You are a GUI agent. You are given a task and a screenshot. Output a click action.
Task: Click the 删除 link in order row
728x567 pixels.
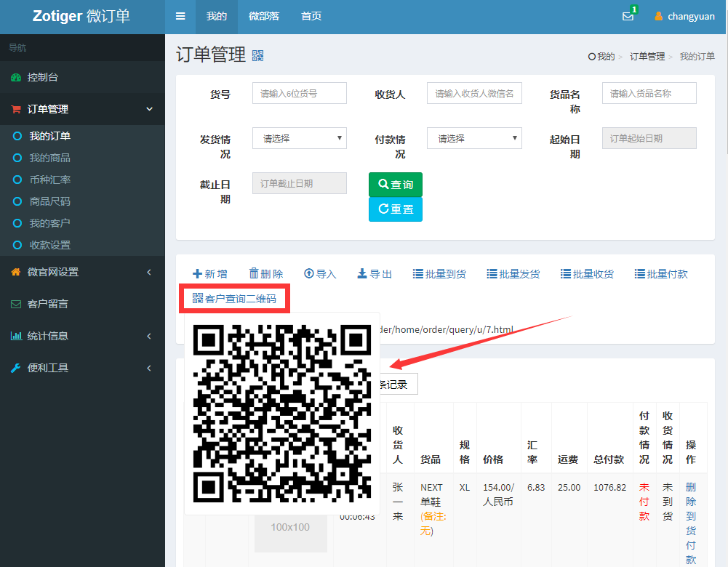click(691, 494)
